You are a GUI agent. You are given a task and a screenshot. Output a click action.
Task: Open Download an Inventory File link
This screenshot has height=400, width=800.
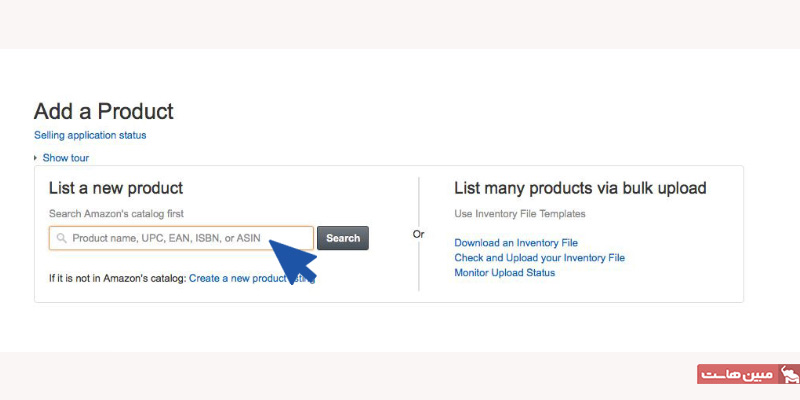click(x=516, y=243)
